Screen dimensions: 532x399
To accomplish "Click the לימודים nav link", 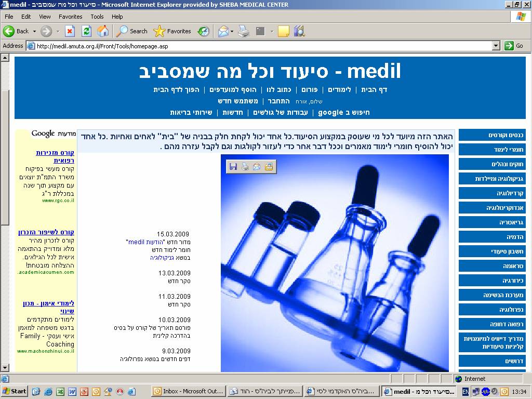I will coord(339,89).
